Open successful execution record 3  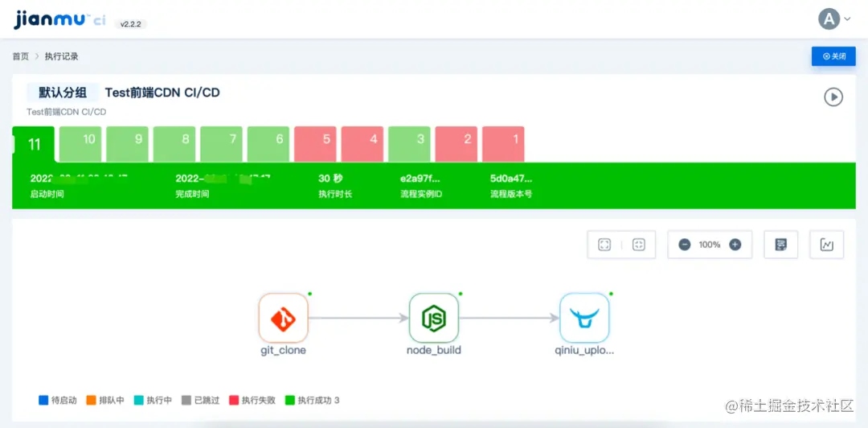(x=410, y=144)
